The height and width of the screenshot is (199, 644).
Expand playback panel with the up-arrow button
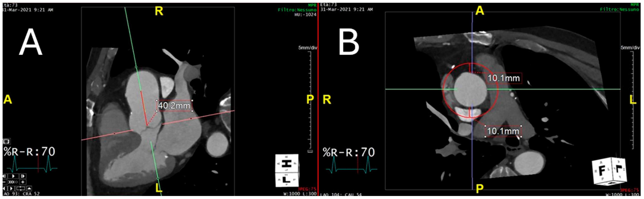point(29,189)
